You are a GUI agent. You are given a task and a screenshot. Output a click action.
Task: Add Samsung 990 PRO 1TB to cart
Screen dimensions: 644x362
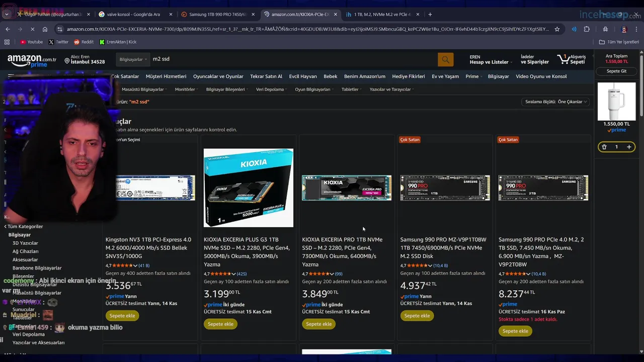tap(417, 316)
